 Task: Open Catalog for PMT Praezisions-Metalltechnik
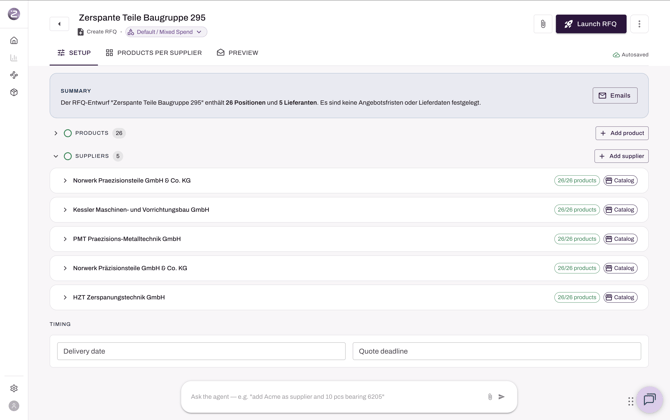(620, 239)
